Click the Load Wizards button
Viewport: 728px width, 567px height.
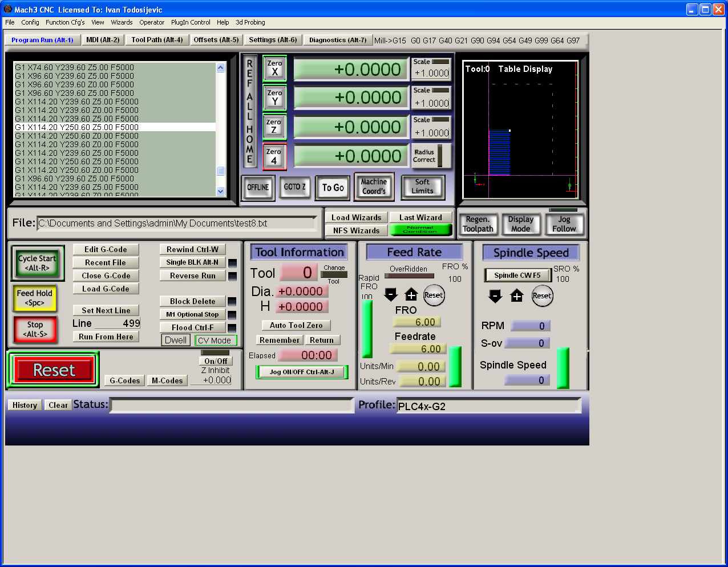coord(357,217)
